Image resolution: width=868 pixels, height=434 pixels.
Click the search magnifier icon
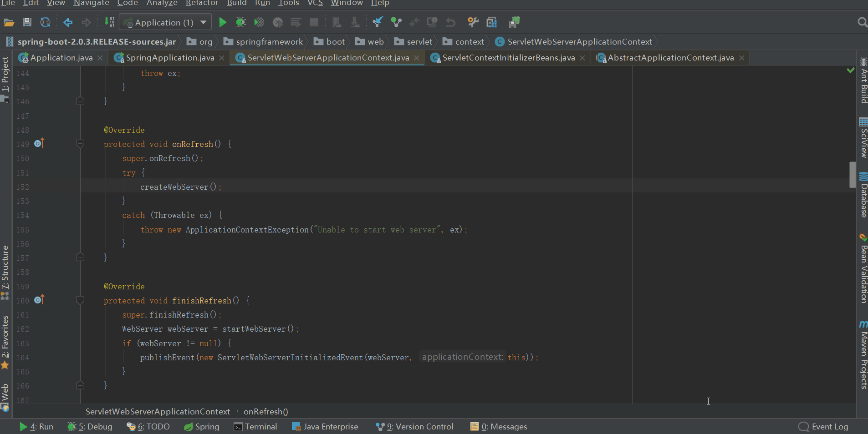pyautogui.click(x=862, y=22)
